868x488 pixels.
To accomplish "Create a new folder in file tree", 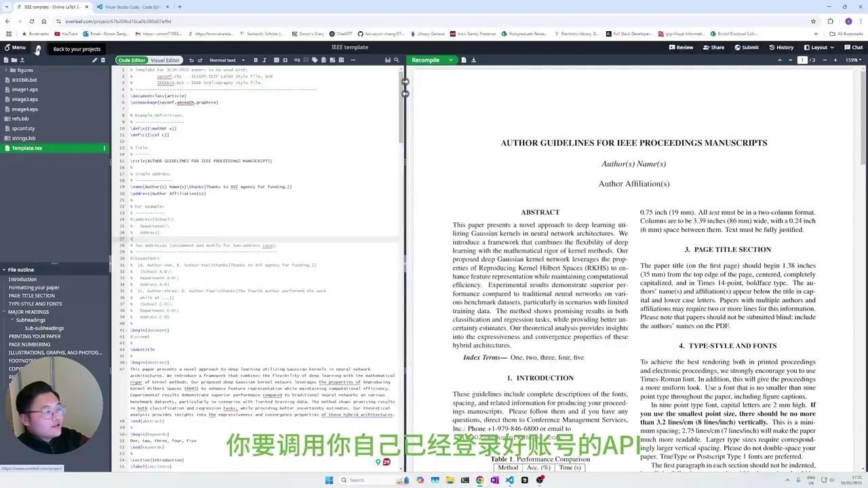I will pos(14,60).
